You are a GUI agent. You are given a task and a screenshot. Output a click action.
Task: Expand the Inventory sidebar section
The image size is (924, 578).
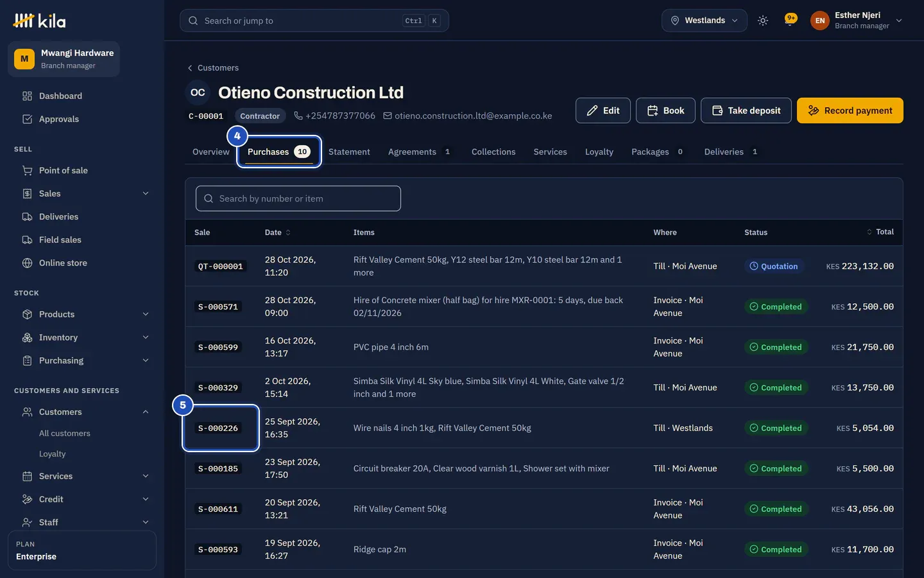click(146, 337)
